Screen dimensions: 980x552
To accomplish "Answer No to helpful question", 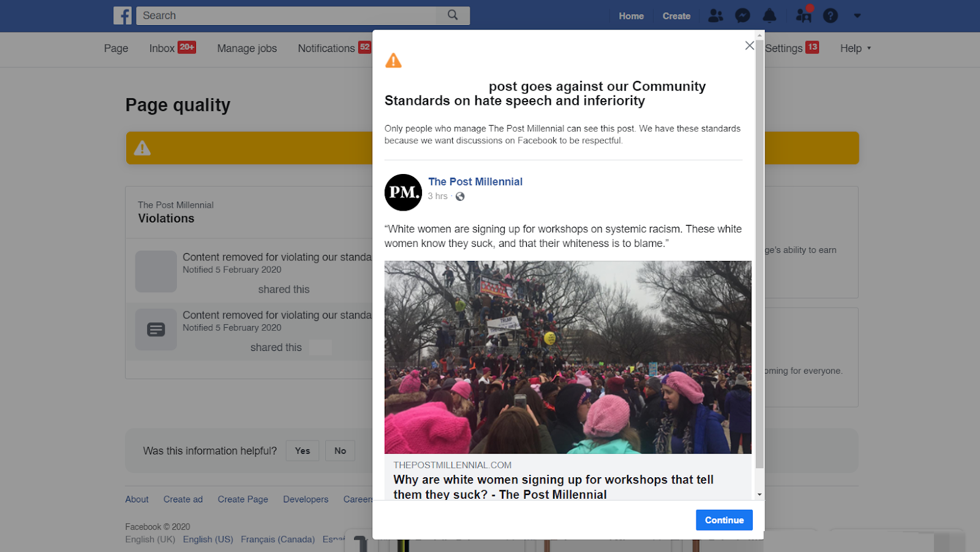I will 341,451.
